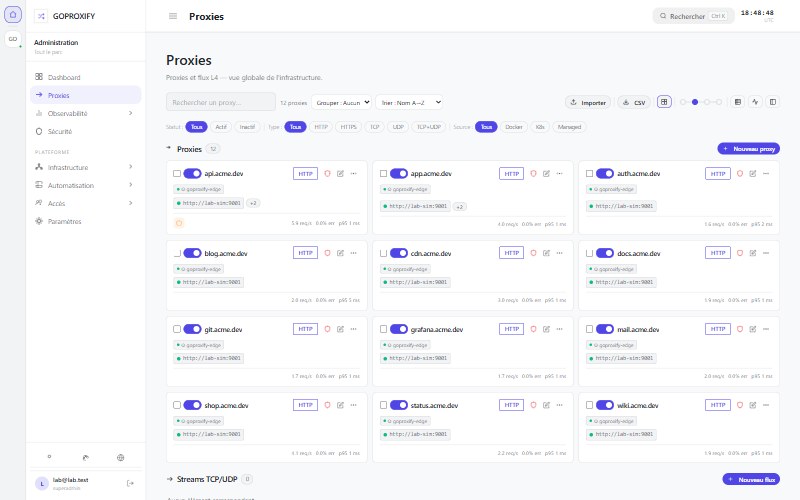Select grid view layout icon

coord(664,102)
